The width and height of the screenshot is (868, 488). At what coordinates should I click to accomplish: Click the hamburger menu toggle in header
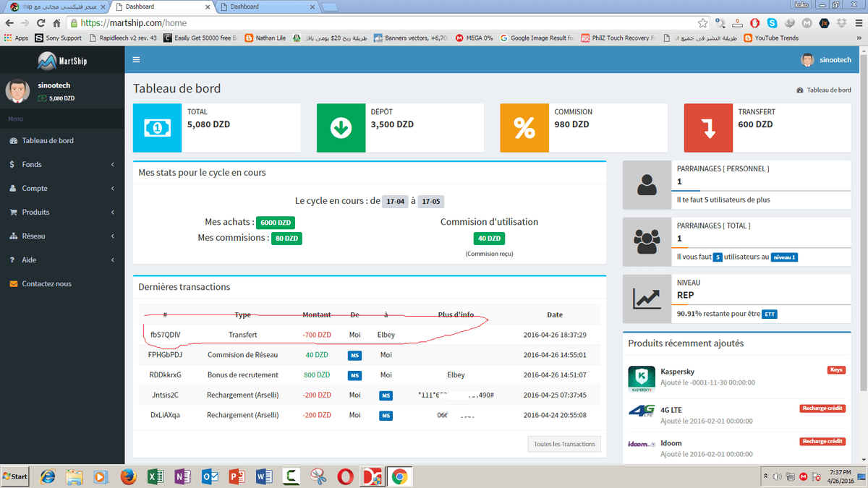136,60
